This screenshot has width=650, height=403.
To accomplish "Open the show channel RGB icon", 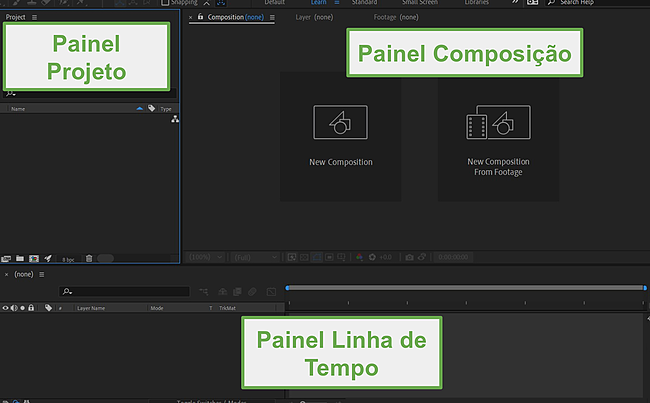I will [x=359, y=257].
